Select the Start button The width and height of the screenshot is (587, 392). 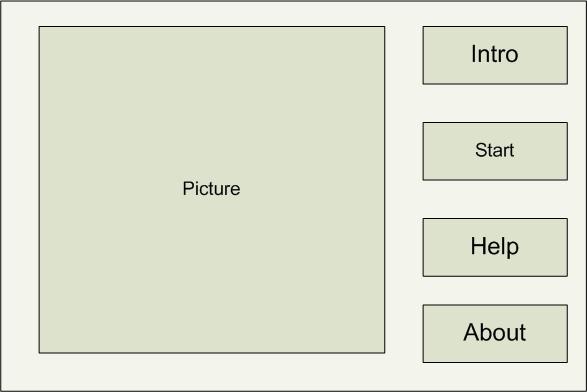click(495, 151)
